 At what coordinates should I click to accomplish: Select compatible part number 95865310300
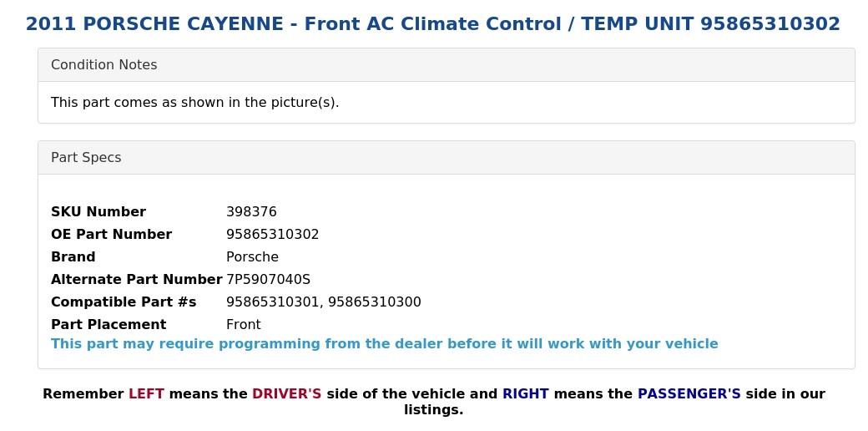coord(375,302)
